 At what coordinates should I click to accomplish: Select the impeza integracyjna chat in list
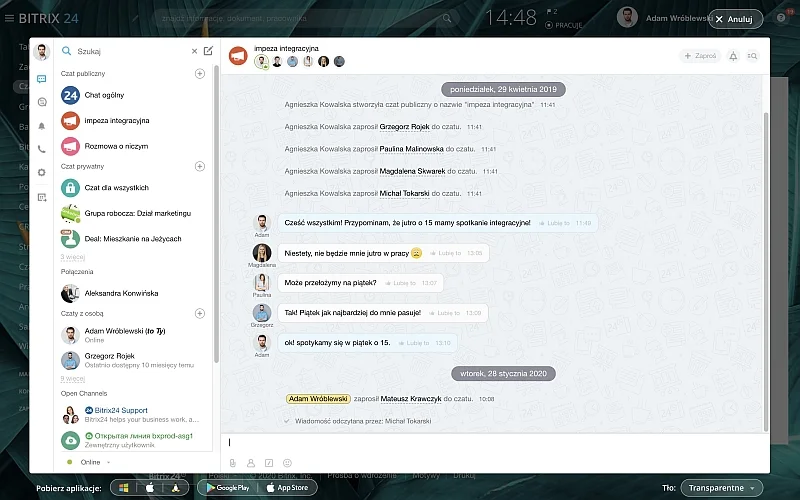click(133, 120)
